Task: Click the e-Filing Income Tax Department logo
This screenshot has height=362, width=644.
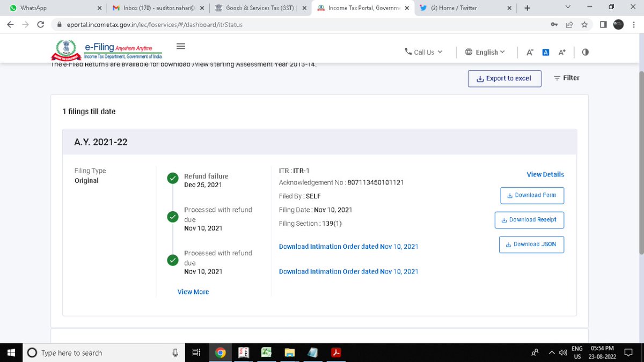Action: coord(107,50)
